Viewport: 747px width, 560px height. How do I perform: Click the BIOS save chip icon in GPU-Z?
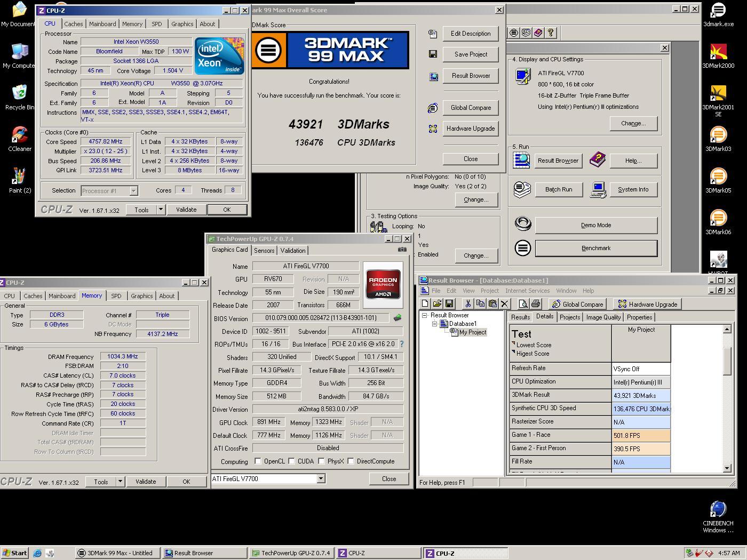click(x=398, y=318)
